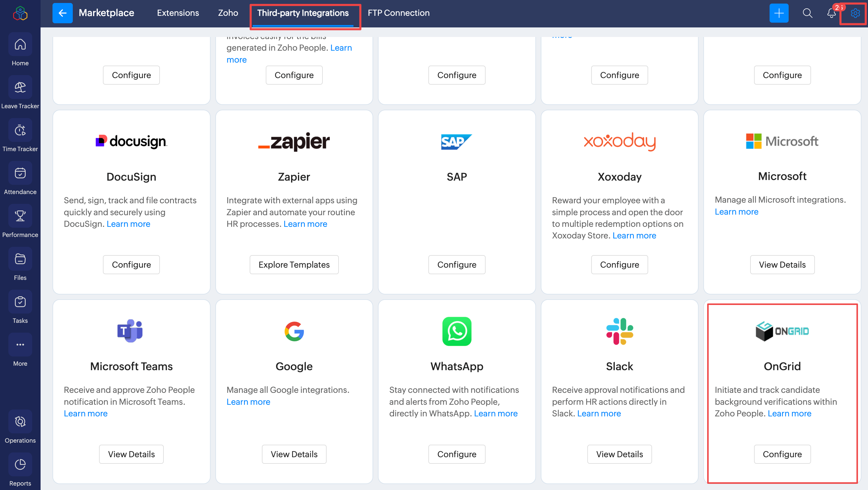
Task: Open the Time Tracker sidebar icon
Action: [x=20, y=130]
